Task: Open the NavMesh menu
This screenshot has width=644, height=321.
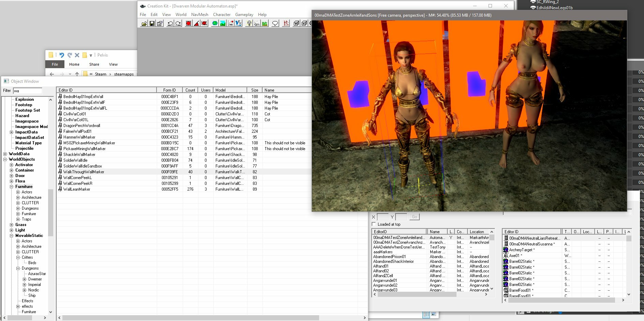Action: [x=200, y=15]
